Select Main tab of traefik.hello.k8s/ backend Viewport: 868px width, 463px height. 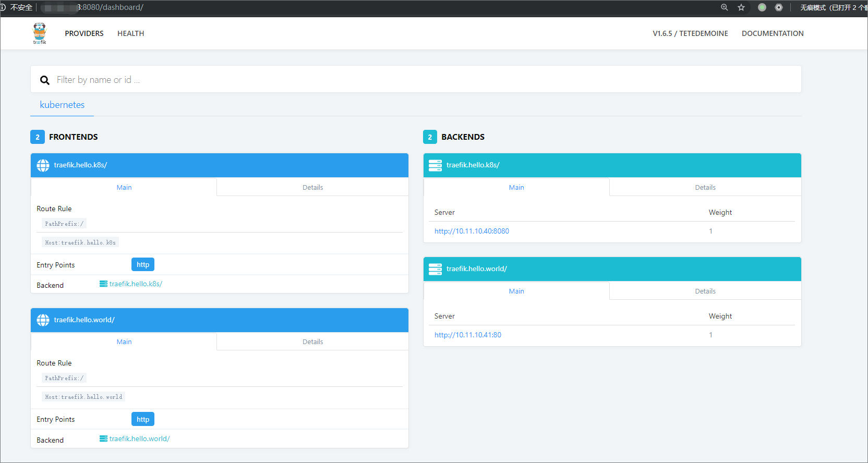[516, 187]
